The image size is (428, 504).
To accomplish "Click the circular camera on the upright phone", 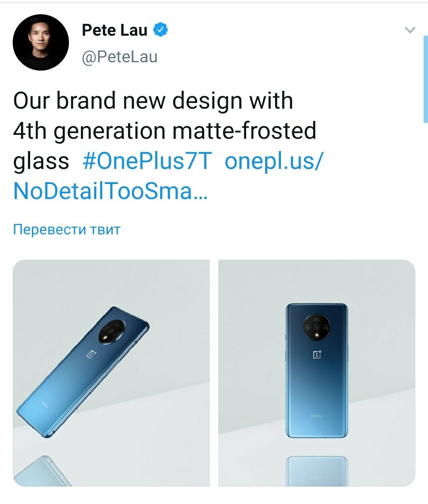I will 317,328.
